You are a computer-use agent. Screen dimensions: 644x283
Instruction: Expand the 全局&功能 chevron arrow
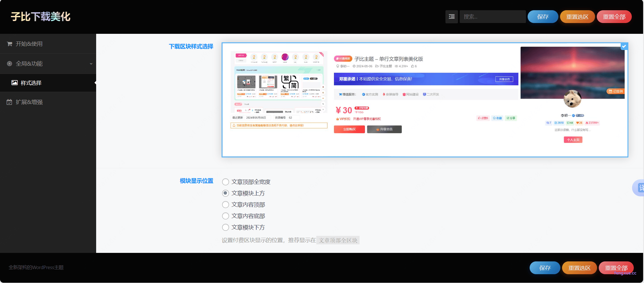pos(91,64)
